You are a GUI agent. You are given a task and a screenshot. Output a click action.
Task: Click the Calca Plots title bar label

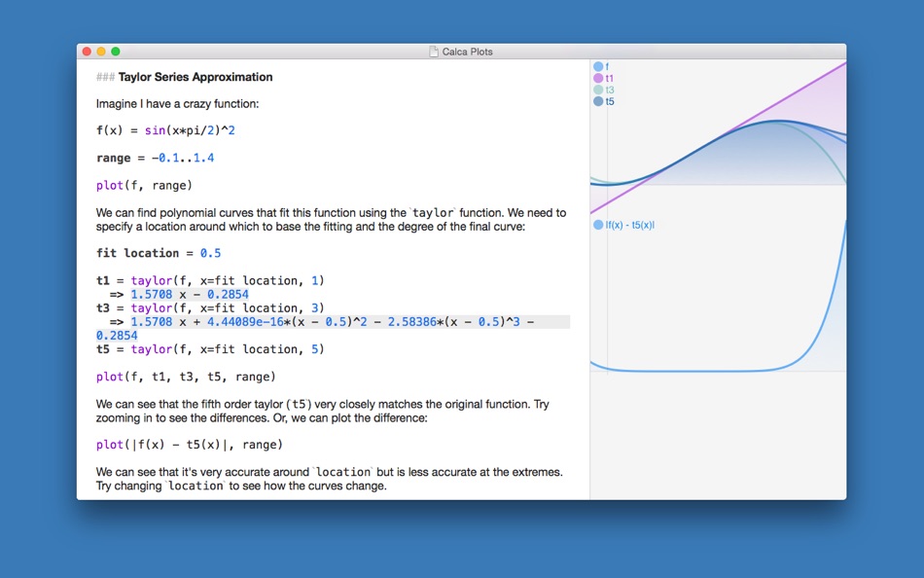point(467,52)
